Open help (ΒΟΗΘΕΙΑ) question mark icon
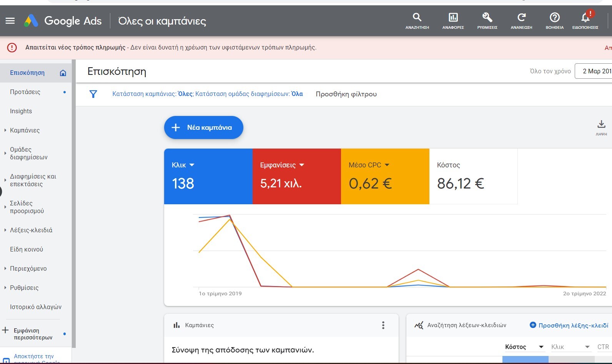Image resolution: width=612 pixels, height=364 pixels. click(555, 17)
